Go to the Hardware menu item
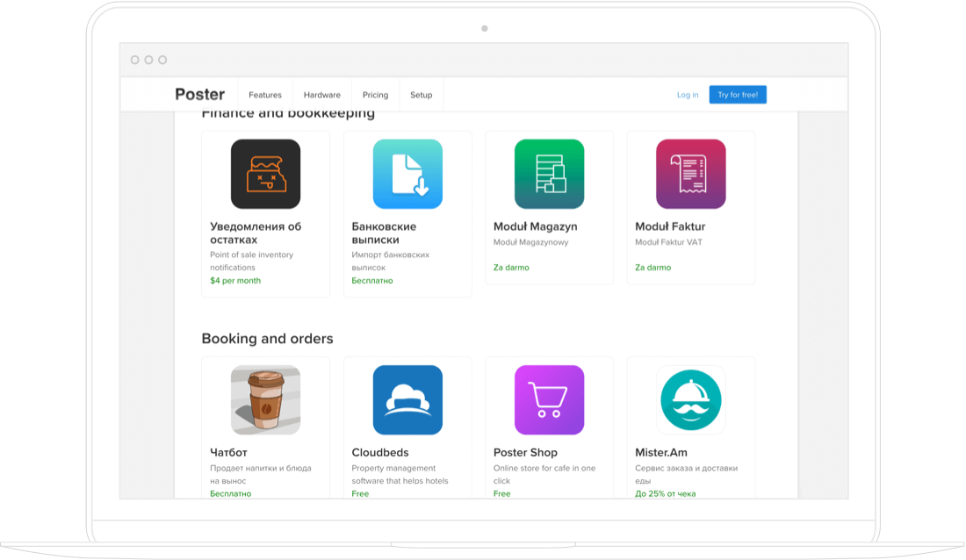Screen dimensions: 966x560 click(321, 95)
